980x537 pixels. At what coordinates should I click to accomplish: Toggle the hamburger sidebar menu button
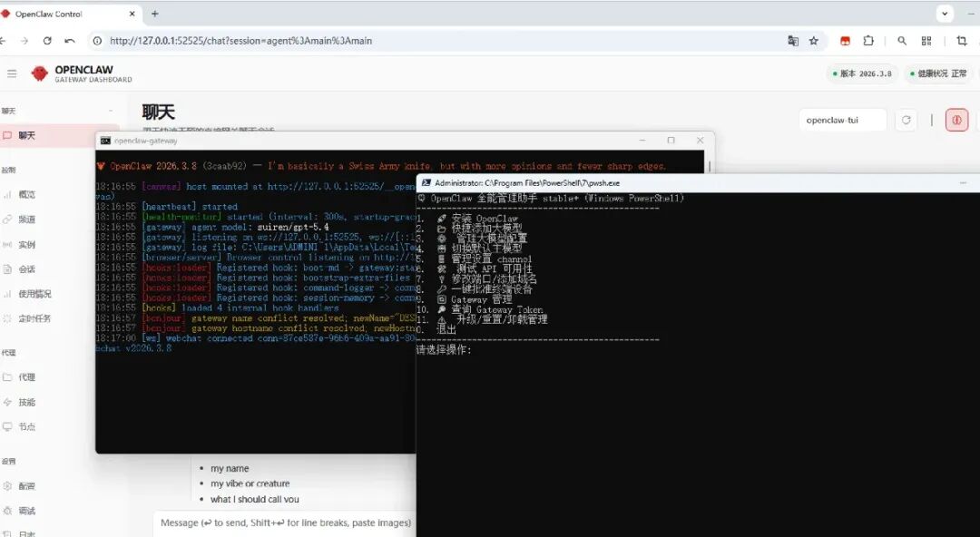12,73
